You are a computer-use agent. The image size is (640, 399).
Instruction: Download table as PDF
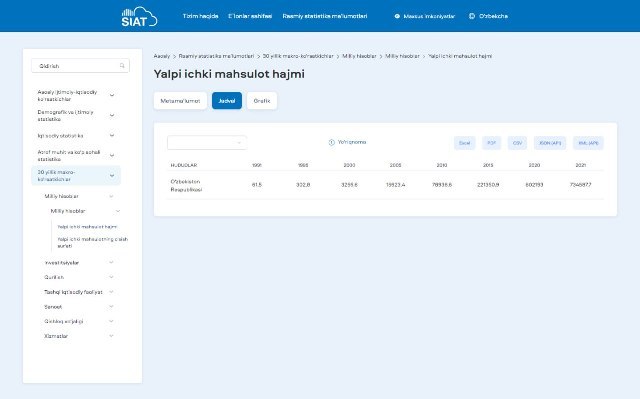pyautogui.click(x=491, y=143)
